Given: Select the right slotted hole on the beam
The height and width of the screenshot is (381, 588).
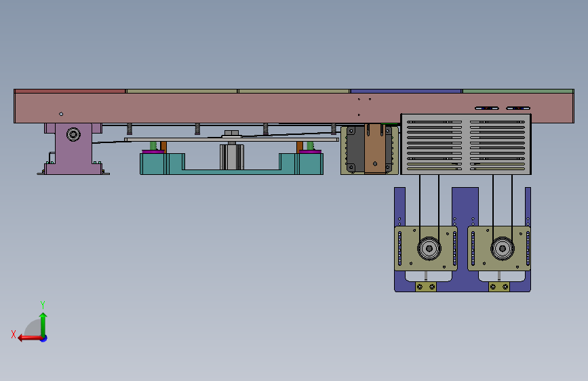Looking at the screenshot, I should click(x=518, y=108).
